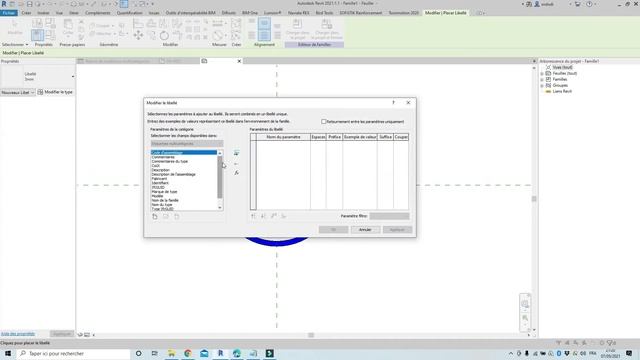Click the remove parameter from label arrow

[x=236, y=164]
